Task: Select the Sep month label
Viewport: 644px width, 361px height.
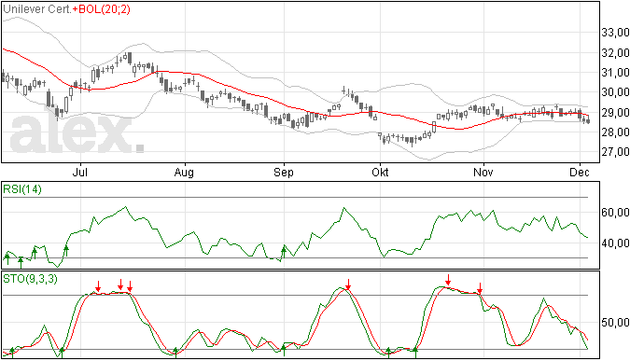Action: click(284, 172)
